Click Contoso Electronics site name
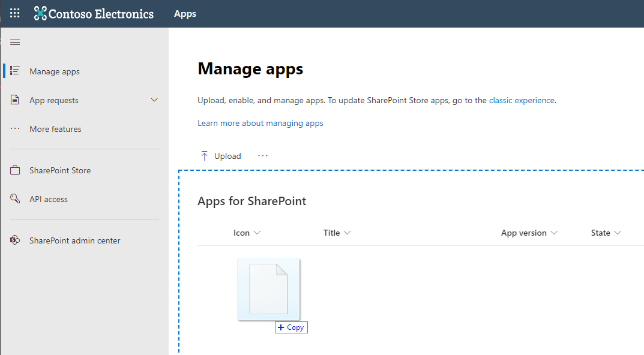The image size is (644, 355). (x=101, y=14)
